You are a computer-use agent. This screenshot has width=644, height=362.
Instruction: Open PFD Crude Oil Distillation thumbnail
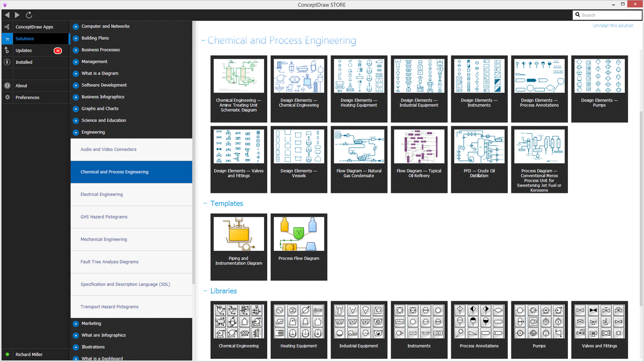click(479, 146)
